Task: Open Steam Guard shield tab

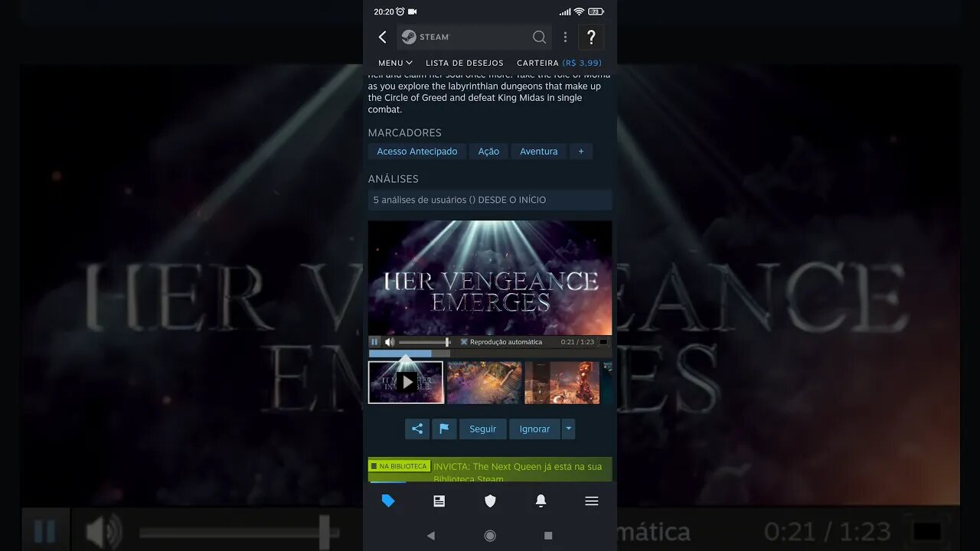Action: 490,500
